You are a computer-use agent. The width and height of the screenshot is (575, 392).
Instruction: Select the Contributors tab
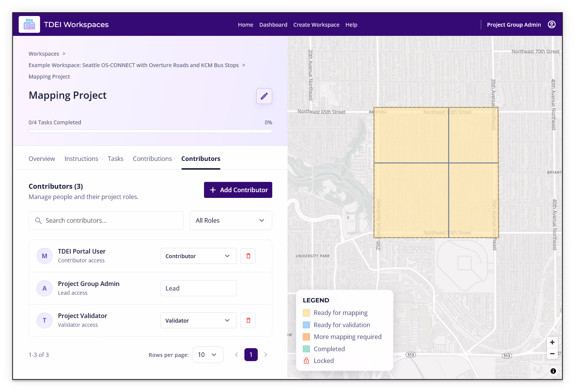point(201,159)
